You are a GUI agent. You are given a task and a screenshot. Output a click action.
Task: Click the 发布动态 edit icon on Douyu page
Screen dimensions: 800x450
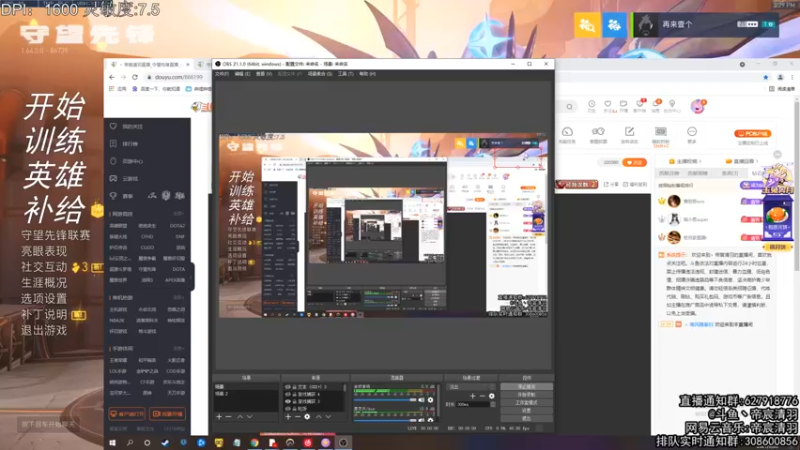click(x=630, y=132)
